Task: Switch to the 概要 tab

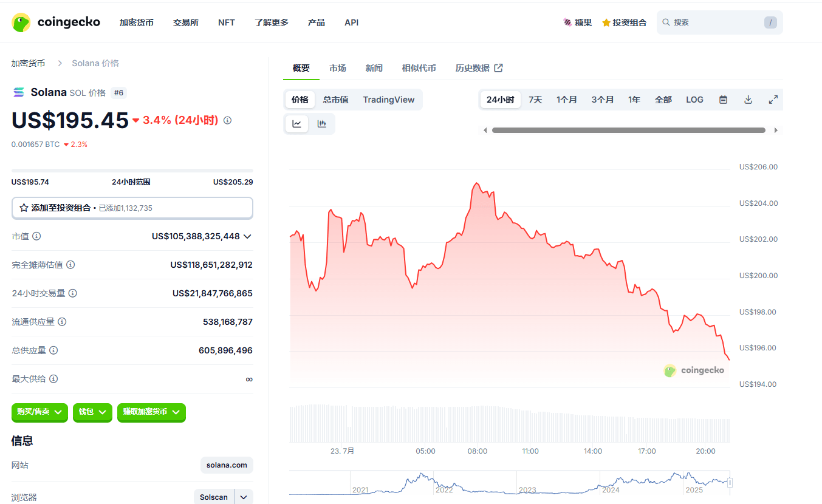Action: tap(301, 68)
